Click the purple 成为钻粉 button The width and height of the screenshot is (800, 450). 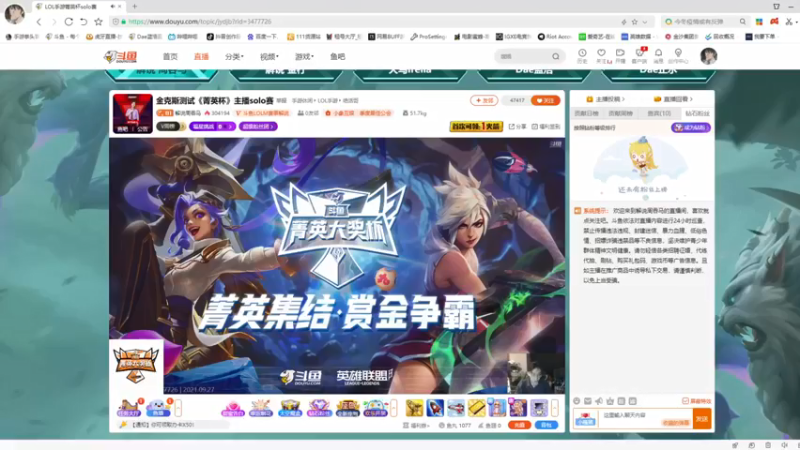coord(691,128)
